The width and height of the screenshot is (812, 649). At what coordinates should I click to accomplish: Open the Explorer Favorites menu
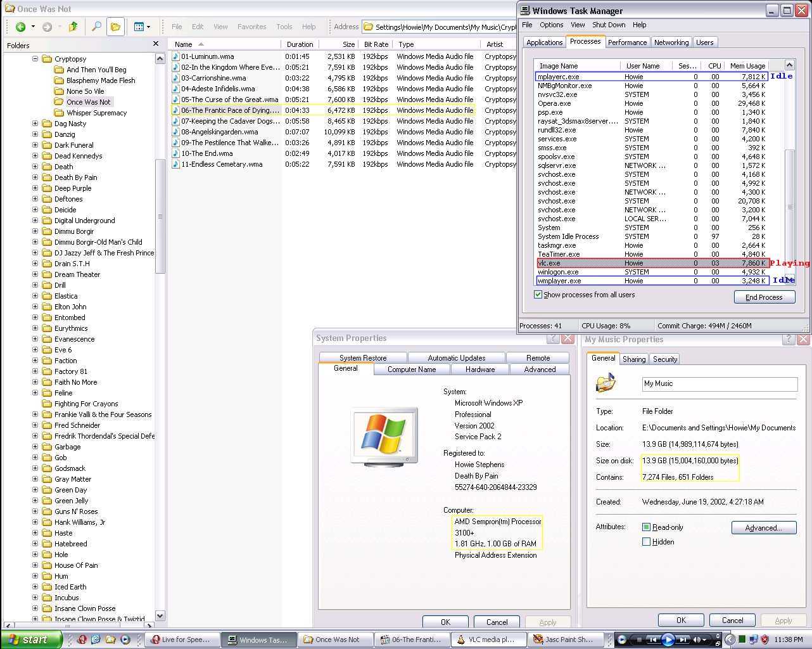tap(251, 27)
